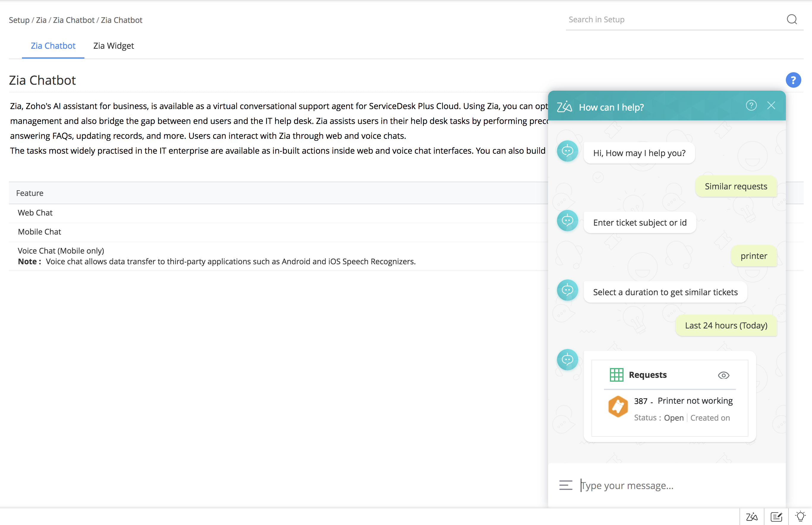Click the Setup breadcrumb link

point(19,20)
